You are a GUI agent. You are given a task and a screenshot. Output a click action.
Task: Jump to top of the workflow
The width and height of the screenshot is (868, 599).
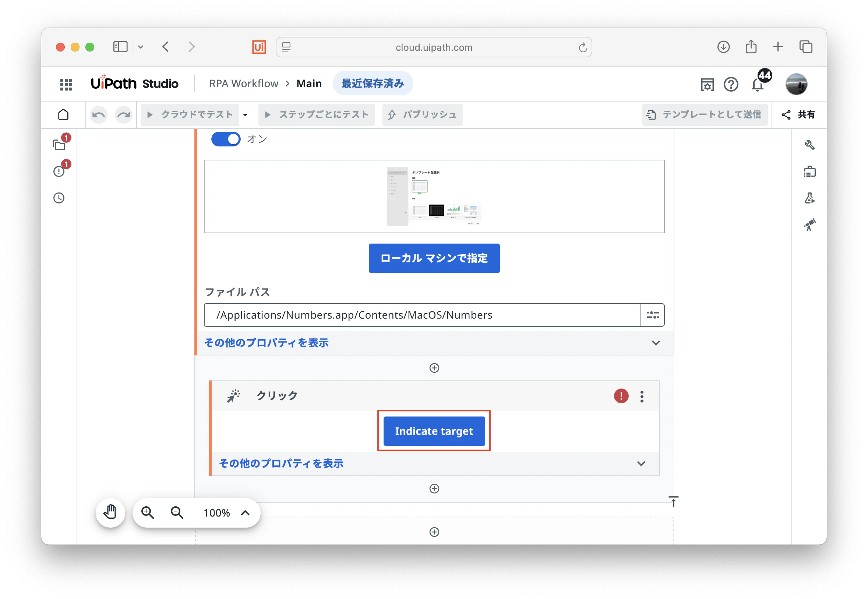tap(673, 501)
